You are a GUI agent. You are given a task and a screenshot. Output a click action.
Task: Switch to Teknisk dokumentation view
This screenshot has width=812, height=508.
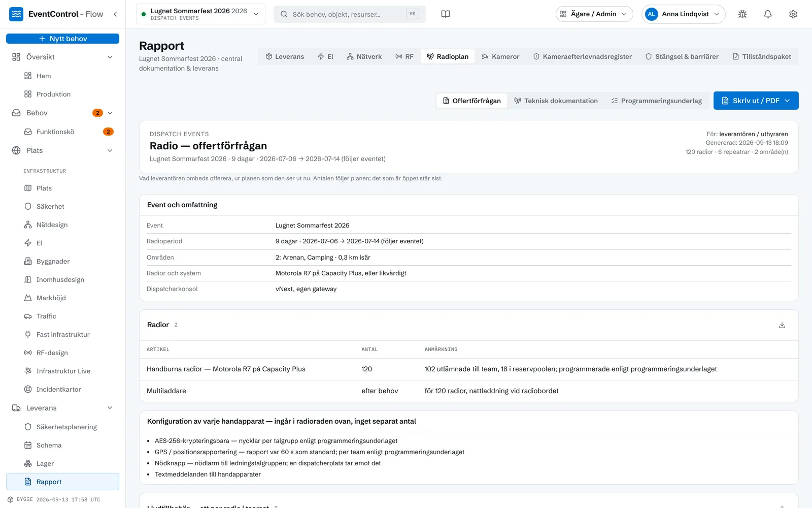[x=556, y=101]
